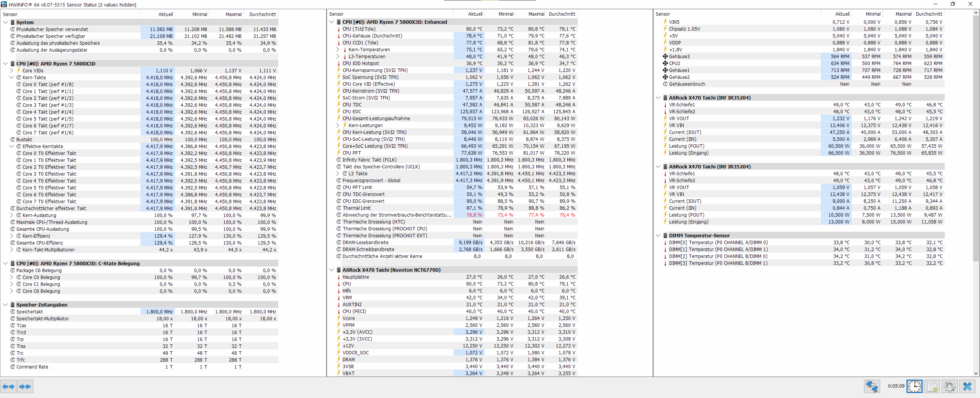The image size is (980, 398).
Task: Click the vertical scrollbar thumb
Action: (x=976, y=139)
